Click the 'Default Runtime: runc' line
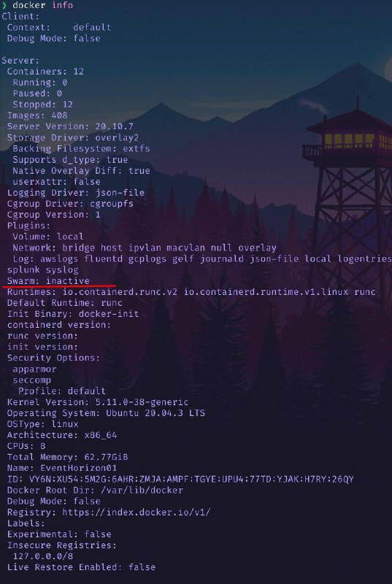Image resolution: width=392 pixels, height=584 pixels. pyautogui.click(x=65, y=303)
